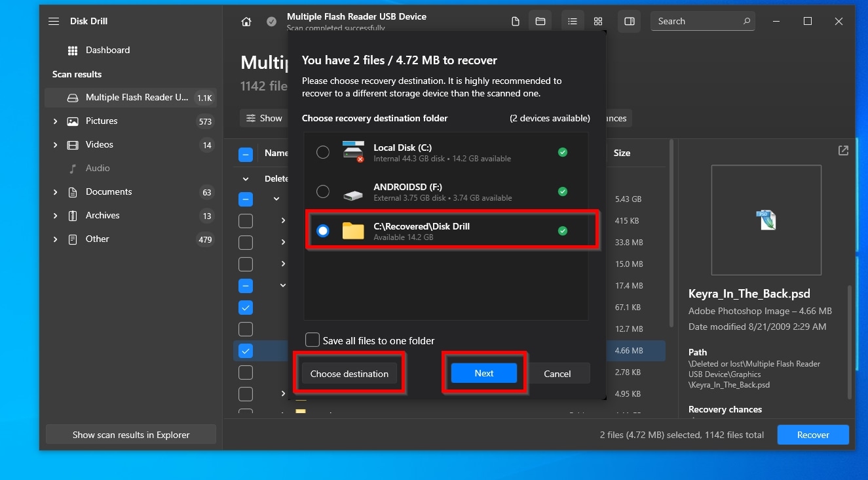Expand the Videos category

55,145
